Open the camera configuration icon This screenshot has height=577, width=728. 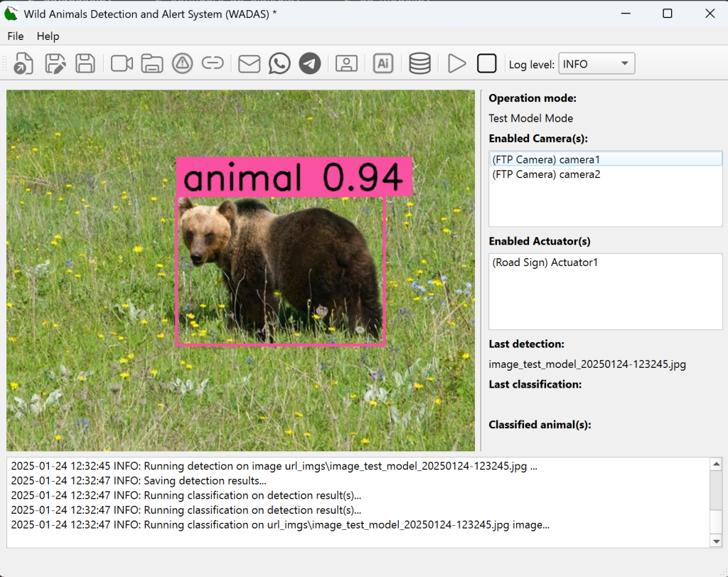[x=122, y=64]
